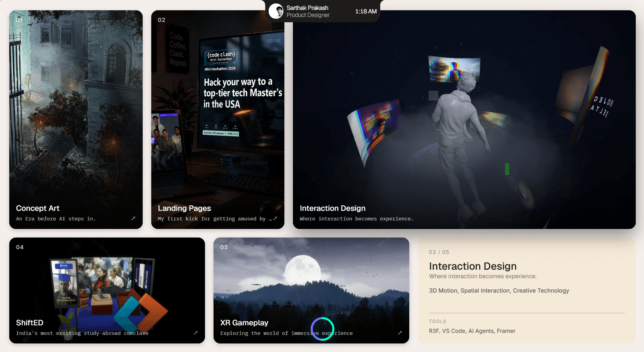Screen dimensions: 644x352
Task: Click '3D Motion, Spatial Interaction, Creative Technology' text
Action: [x=499, y=290]
